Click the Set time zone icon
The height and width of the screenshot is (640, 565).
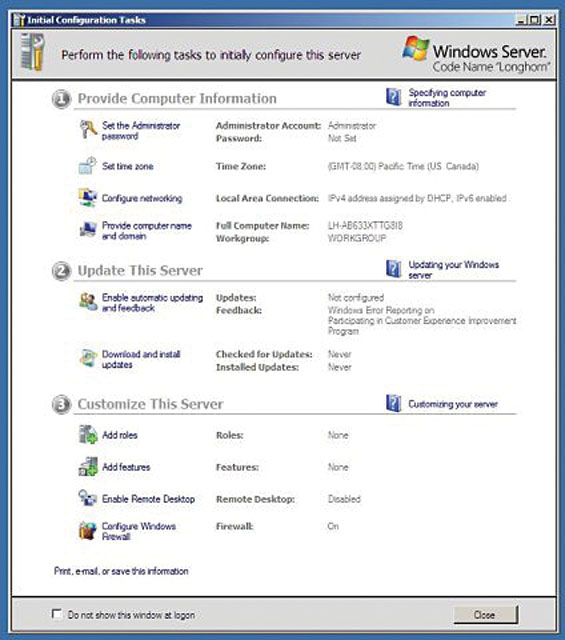tap(87, 165)
